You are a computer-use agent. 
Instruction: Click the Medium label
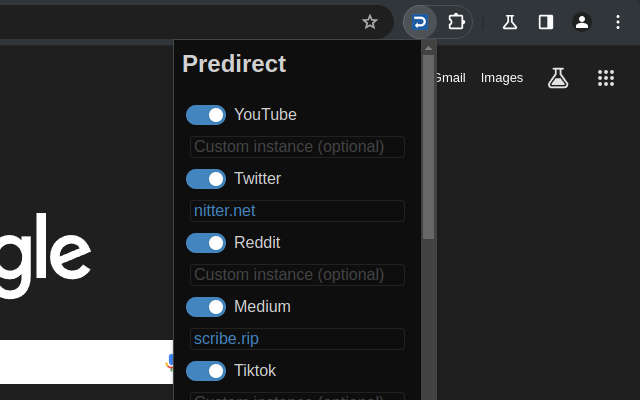[x=262, y=307]
